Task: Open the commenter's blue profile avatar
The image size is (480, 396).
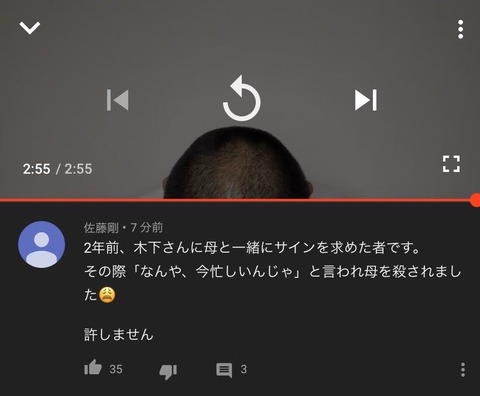Action: click(41, 244)
